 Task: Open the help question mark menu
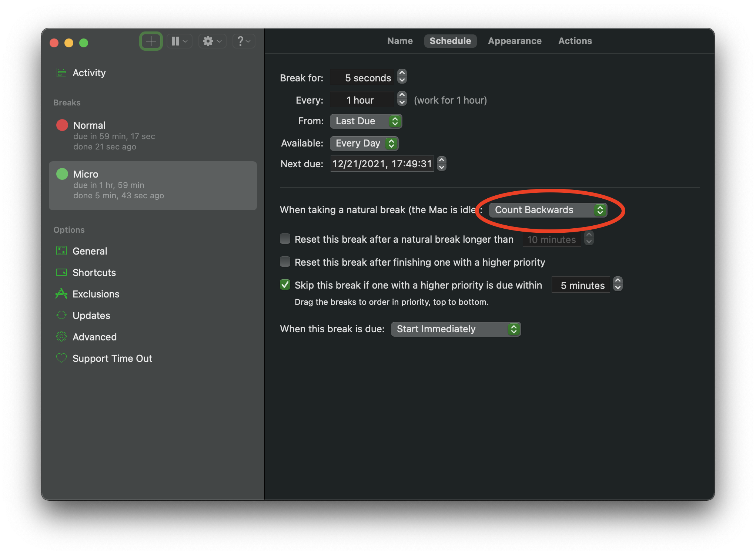(244, 41)
